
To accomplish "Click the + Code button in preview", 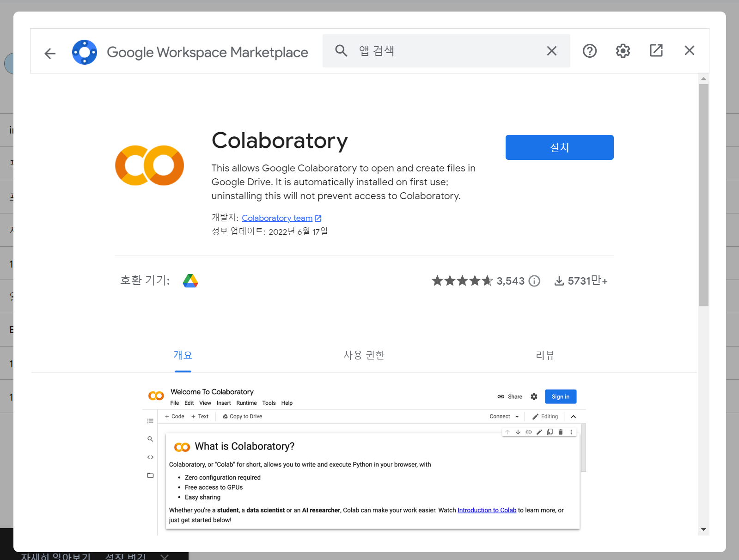I will (175, 416).
